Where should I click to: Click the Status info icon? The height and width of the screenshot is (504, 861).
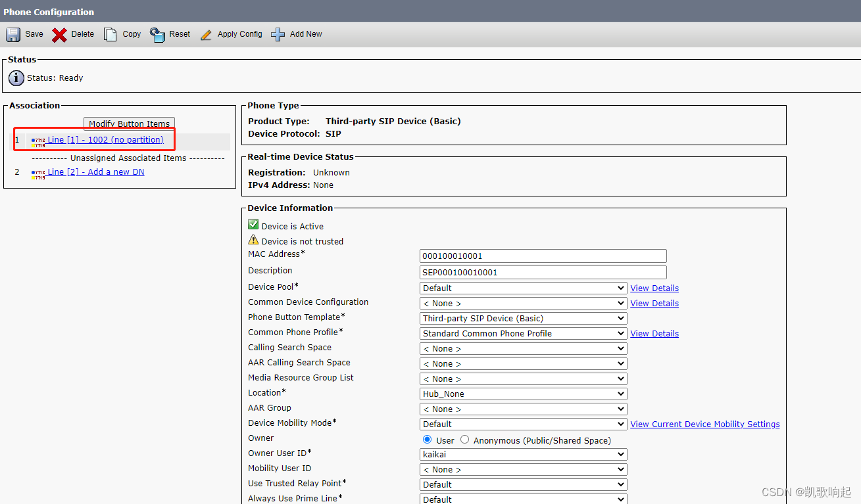tap(16, 78)
